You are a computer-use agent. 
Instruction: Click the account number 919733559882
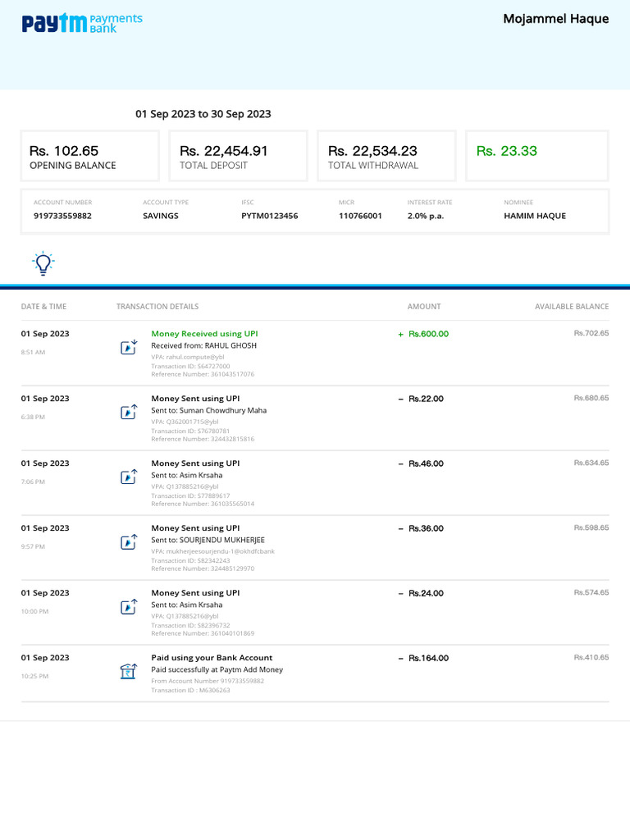pyautogui.click(x=62, y=216)
